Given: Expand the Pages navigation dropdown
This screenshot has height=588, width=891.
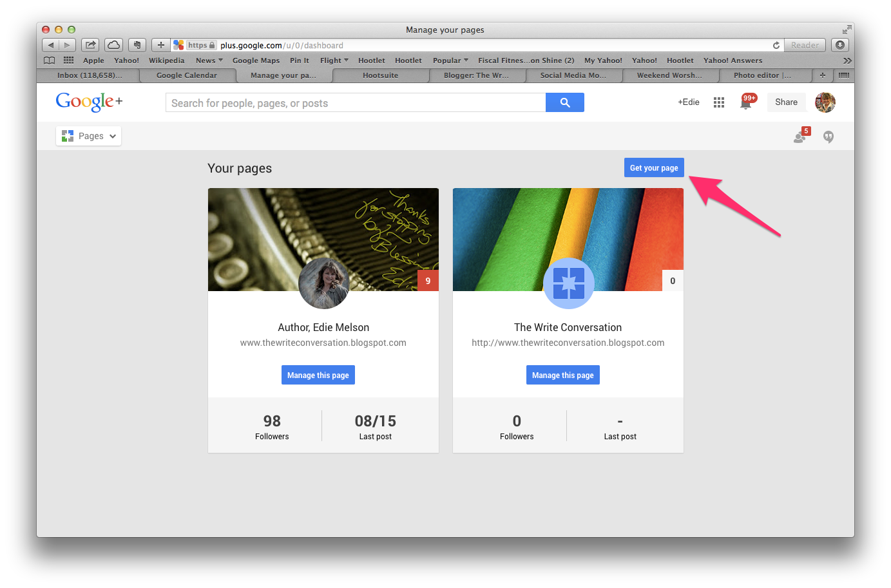Looking at the screenshot, I should [89, 136].
